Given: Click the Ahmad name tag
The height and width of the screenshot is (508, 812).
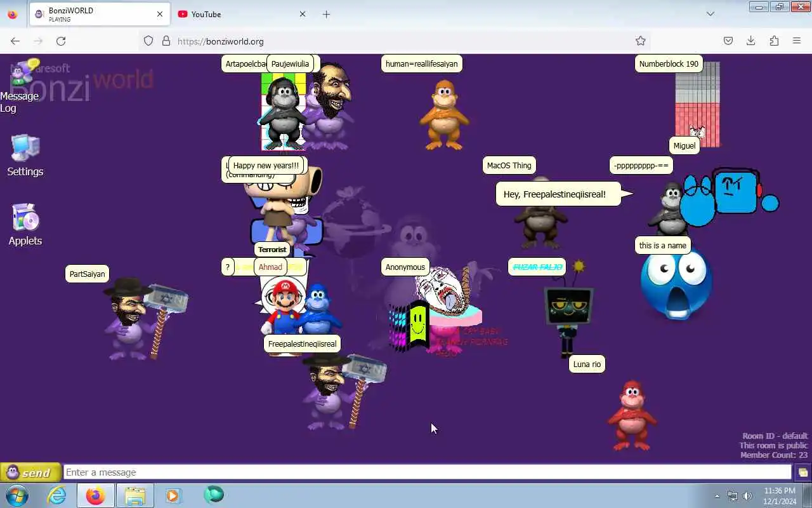Looking at the screenshot, I should [270, 267].
